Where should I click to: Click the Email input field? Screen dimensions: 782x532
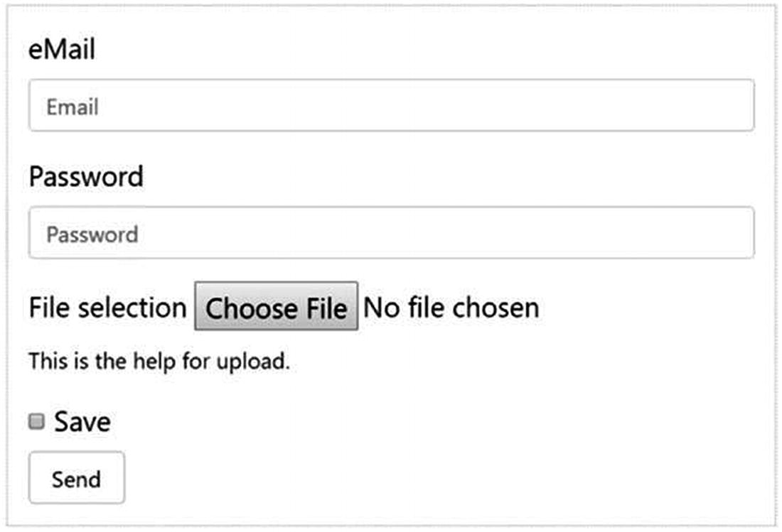pyautogui.click(x=391, y=106)
